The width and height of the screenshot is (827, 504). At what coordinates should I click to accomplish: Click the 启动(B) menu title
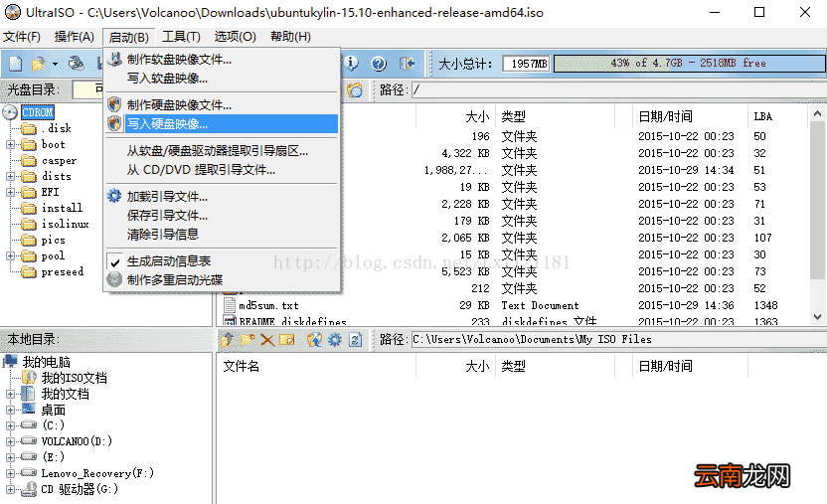(128, 37)
